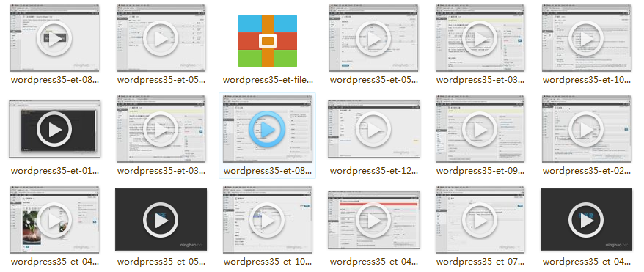Image resolution: width=644 pixels, height=272 pixels.
Task: Select the wordpress35-et-07 video thumbnail
Action: coord(480,220)
